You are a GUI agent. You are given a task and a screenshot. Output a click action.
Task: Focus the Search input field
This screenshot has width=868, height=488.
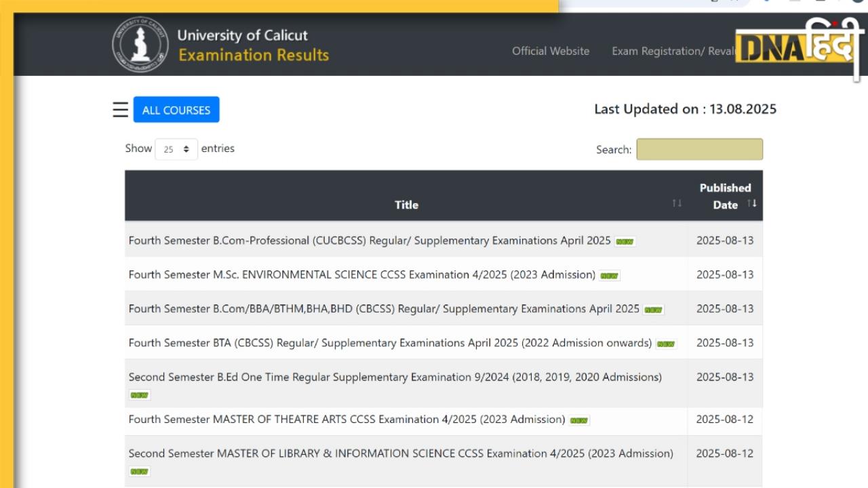[x=699, y=149]
